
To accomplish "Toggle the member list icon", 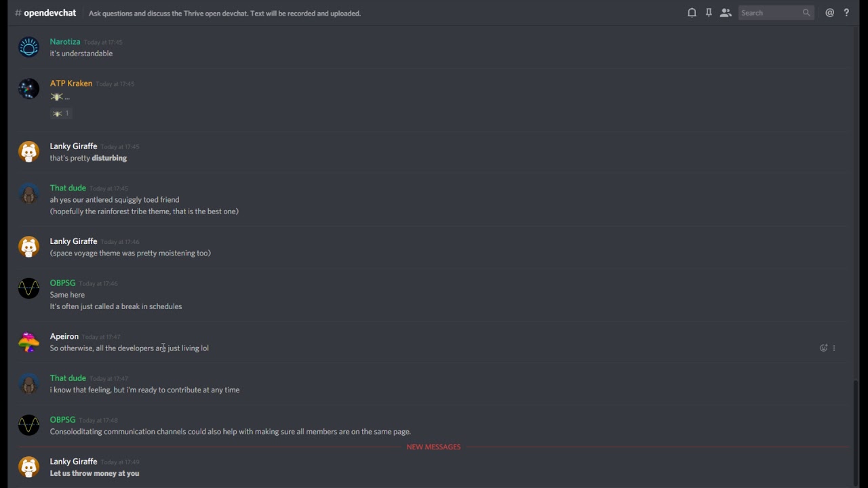I will tap(726, 13).
